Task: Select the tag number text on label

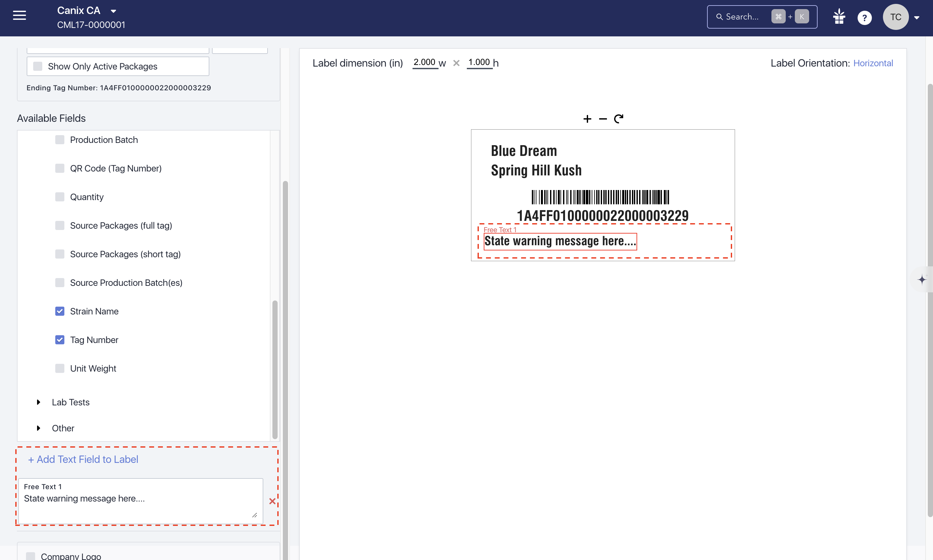Action: coord(603,216)
